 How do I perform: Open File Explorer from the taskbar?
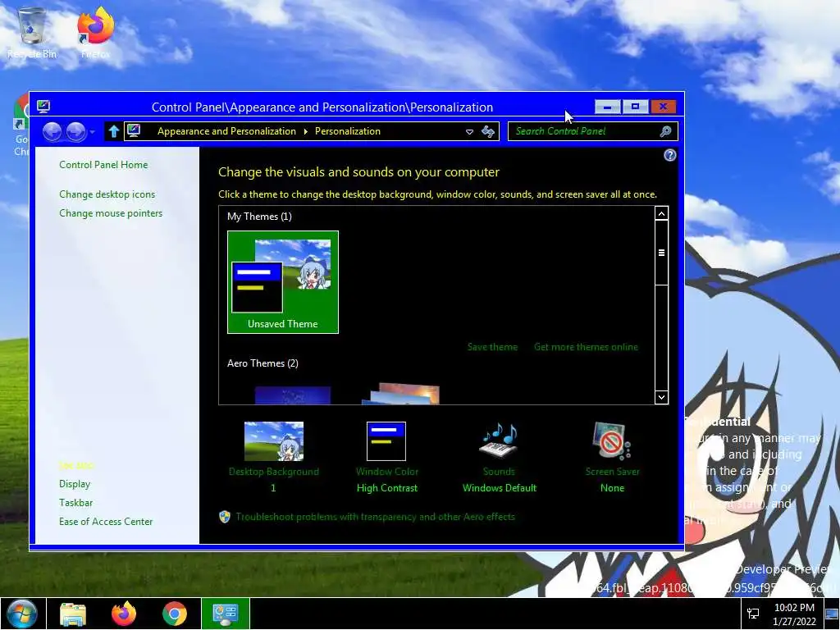73,614
